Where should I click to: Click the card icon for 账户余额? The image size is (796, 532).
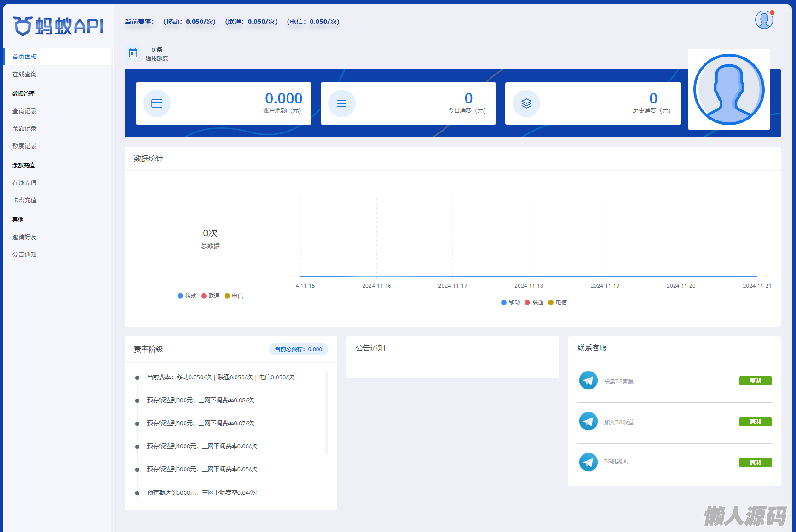click(157, 103)
